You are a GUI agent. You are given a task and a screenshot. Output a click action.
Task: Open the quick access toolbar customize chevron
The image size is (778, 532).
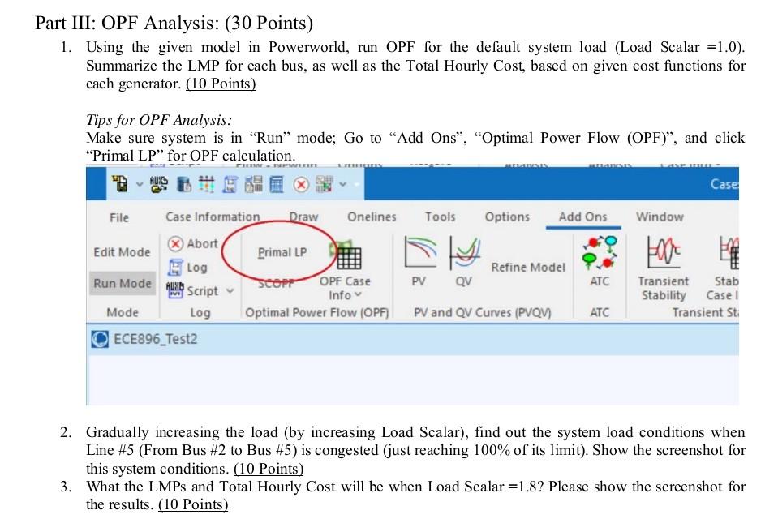pos(341,185)
